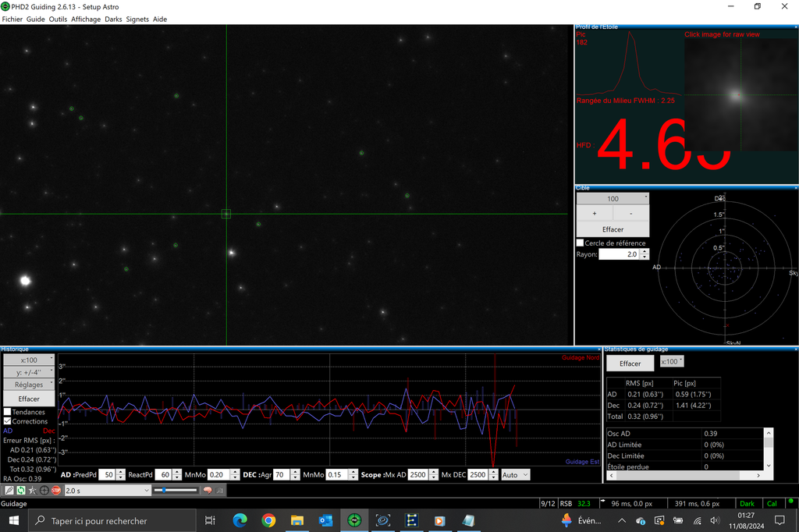Click Effacer in the Historique panel
The width and height of the screenshot is (799, 532).
29,399
